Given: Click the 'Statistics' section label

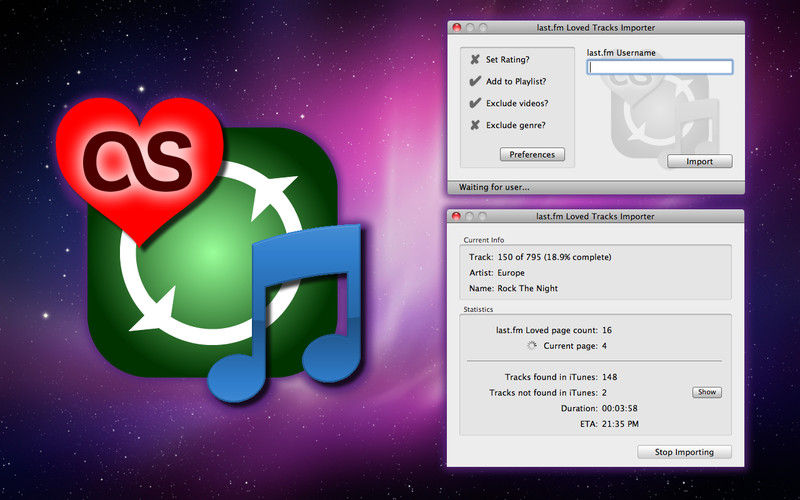Looking at the screenshot, I should (478, 309).
